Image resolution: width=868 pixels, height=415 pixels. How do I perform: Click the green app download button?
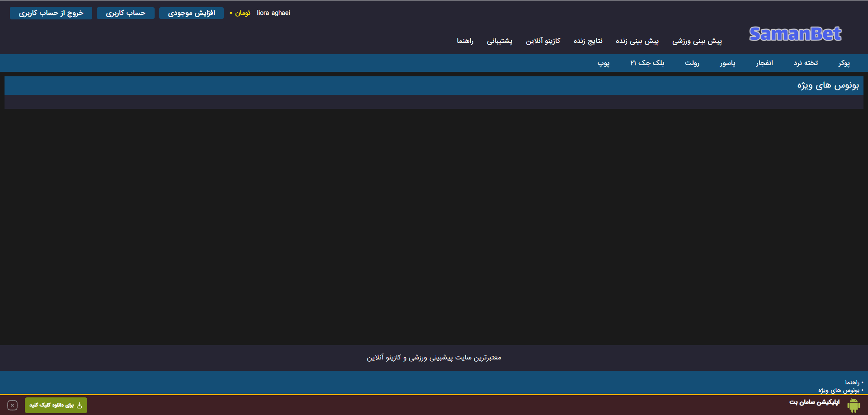(56, 405)
